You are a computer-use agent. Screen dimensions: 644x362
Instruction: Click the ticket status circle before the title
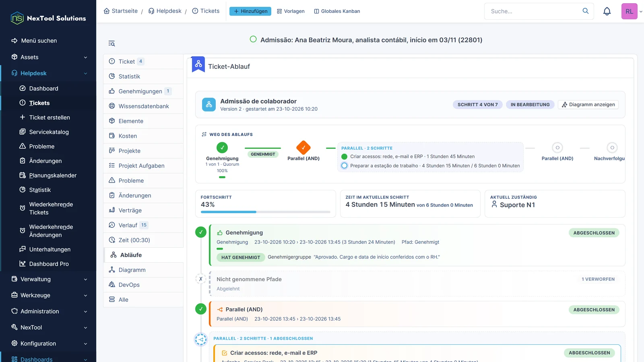coord(253,39)
